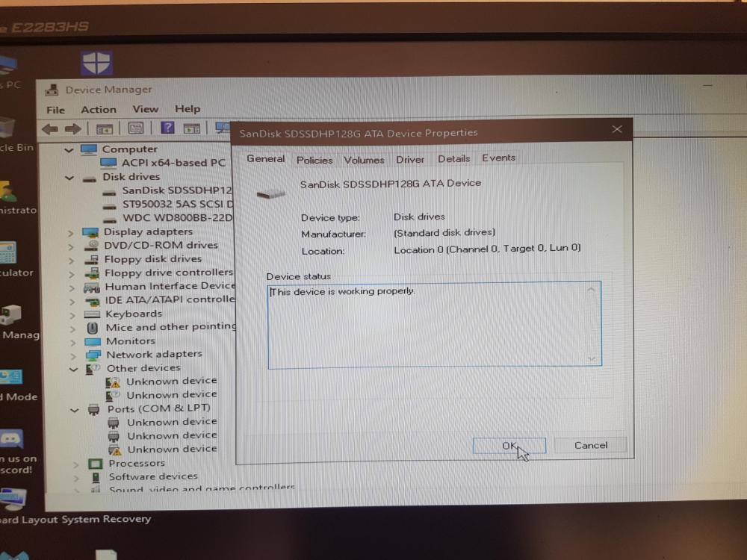Click the 'Location 0 (Channel 0, Target 0, Lun 0)' text

pyautogui.click(x=487, y=249)
